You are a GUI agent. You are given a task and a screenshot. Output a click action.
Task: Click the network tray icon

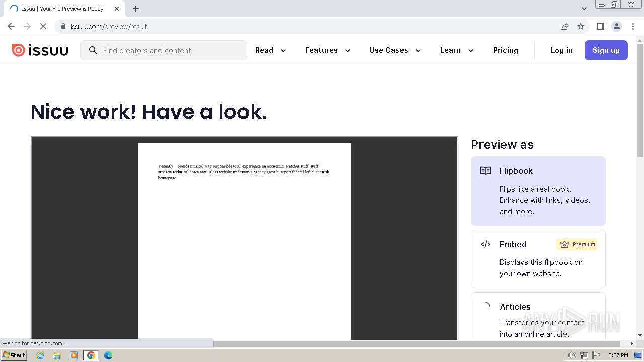click(x=584, y=355)
